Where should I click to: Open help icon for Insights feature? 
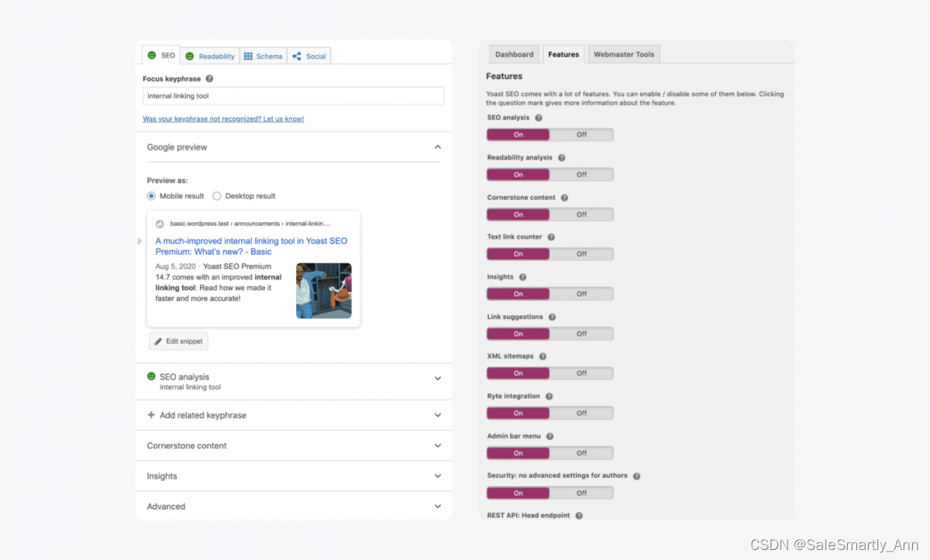point(522,277)
